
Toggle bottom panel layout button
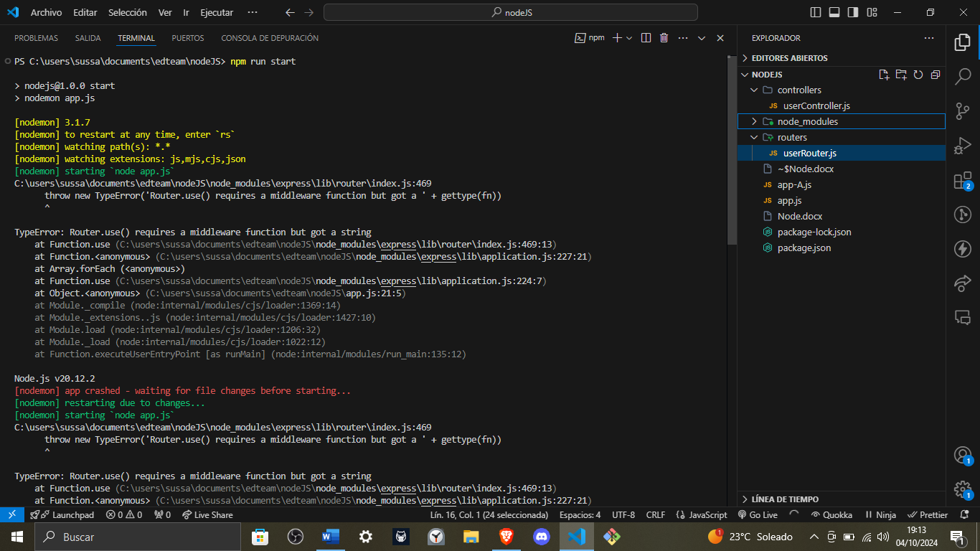834,12
